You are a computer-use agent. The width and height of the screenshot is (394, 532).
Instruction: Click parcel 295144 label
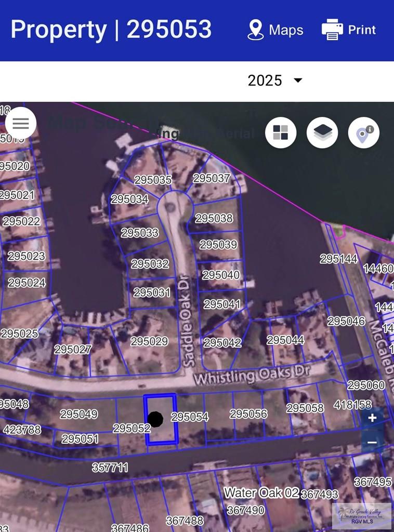coord(338,259)
